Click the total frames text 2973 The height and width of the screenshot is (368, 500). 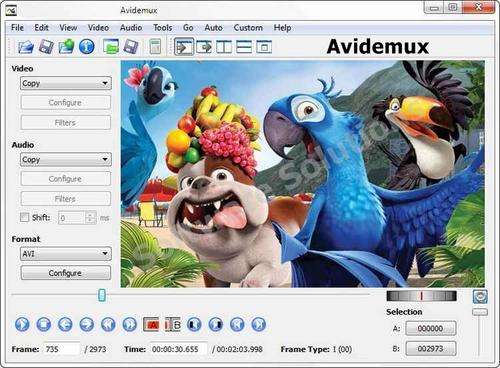click(98, 349)
